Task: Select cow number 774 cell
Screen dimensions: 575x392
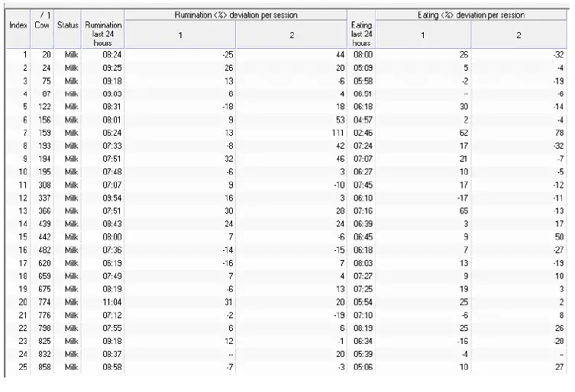Action: [x=45, y=303]
